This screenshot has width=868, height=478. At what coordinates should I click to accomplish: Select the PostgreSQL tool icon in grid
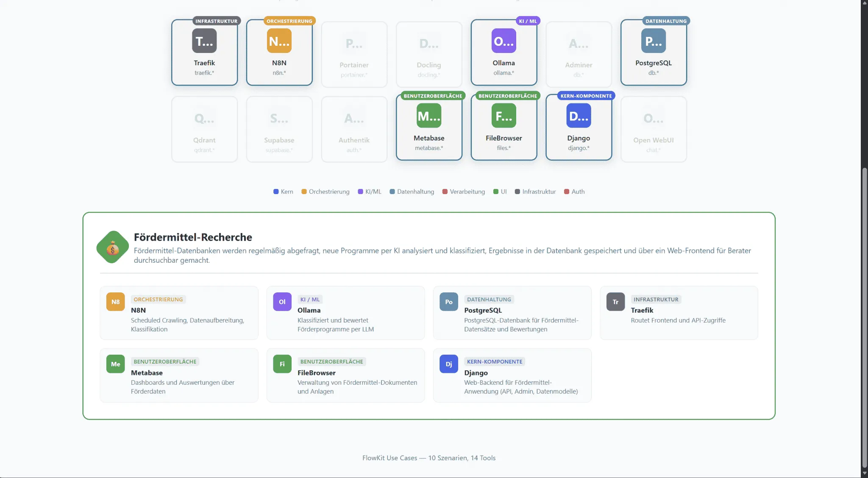point(654,41)
